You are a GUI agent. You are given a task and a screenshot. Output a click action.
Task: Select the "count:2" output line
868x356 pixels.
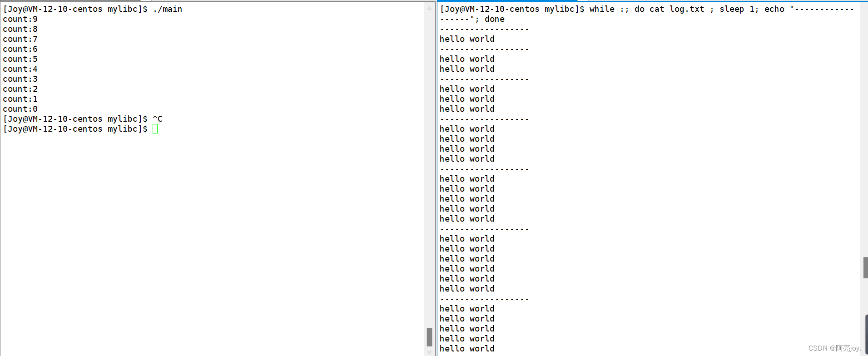20,89
